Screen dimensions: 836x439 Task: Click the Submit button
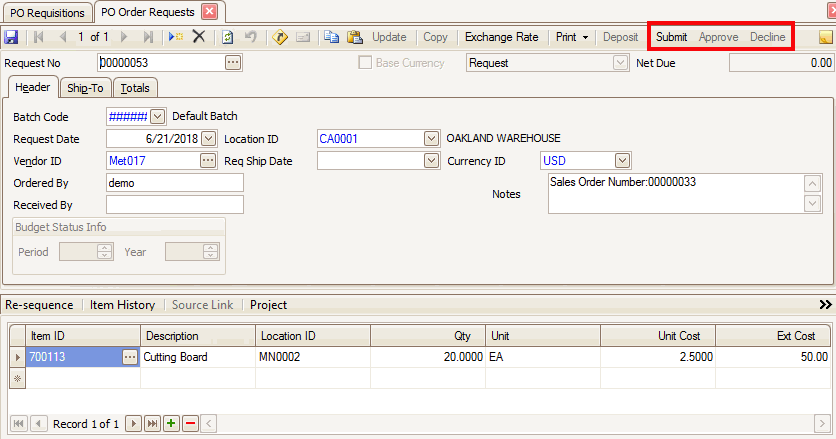(x=671, y=37)
